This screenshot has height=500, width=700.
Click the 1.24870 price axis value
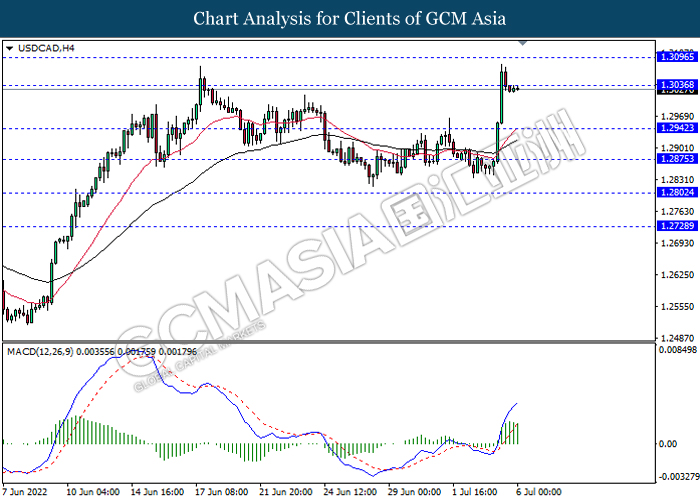click(x=677, y=338)
